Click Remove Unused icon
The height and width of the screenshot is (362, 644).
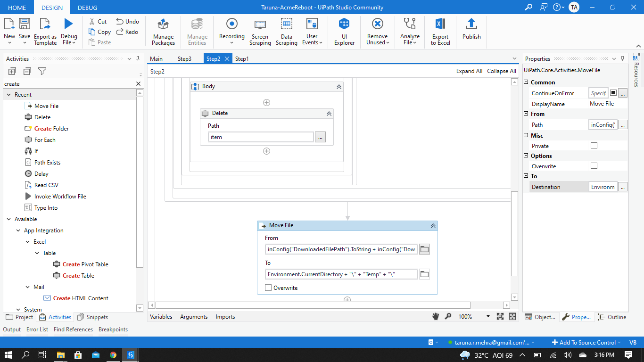(378, 24)
